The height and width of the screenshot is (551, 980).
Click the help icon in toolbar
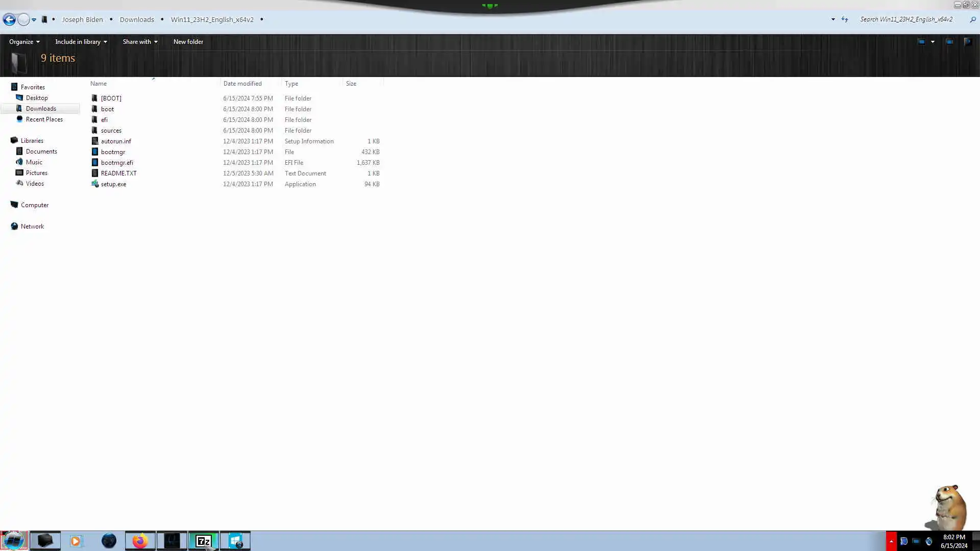967,42
